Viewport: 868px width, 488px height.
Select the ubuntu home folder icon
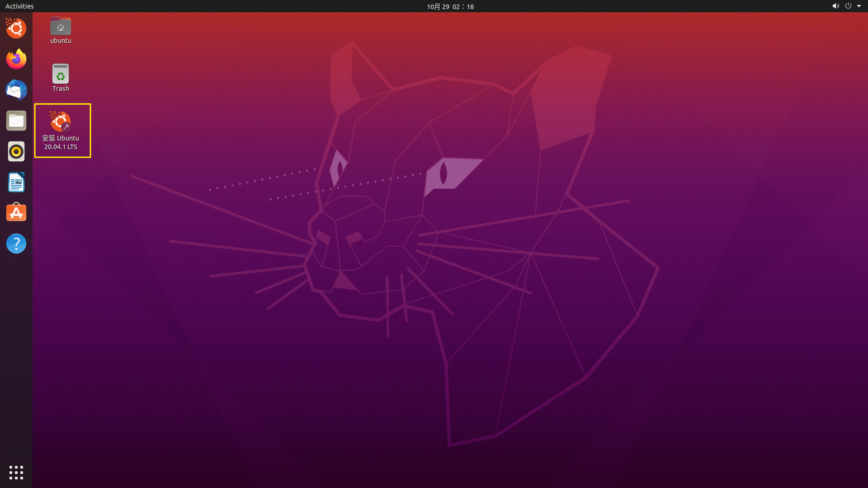61,27
